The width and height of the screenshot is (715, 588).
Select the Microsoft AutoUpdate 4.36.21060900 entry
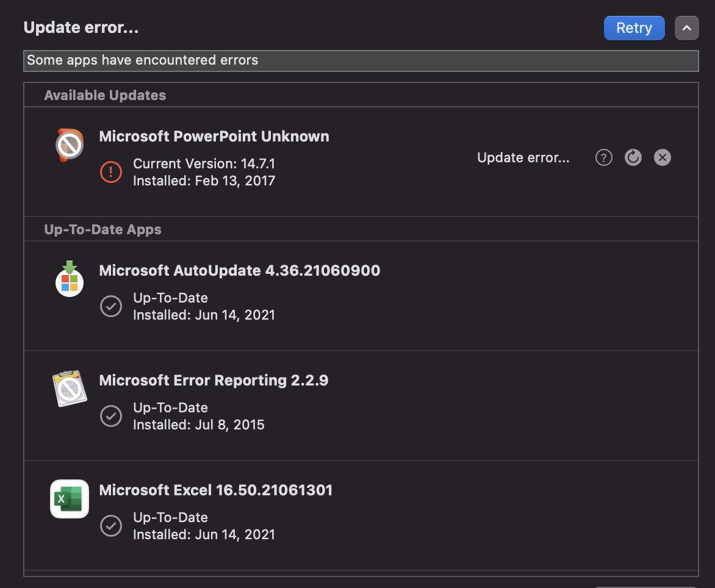coord(240,270)
